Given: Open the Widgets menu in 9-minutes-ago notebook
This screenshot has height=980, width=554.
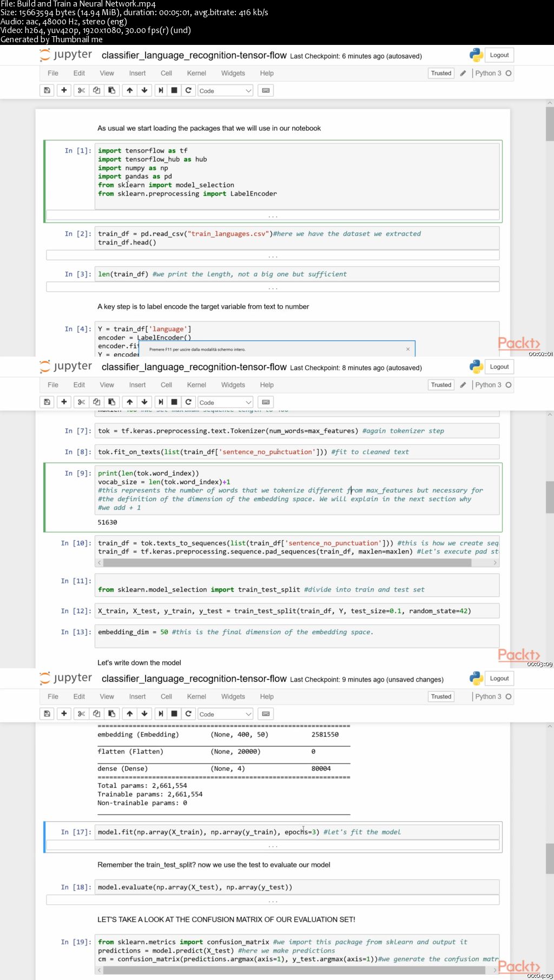Looking at the screenshot, I should click(x=233, y=696).
